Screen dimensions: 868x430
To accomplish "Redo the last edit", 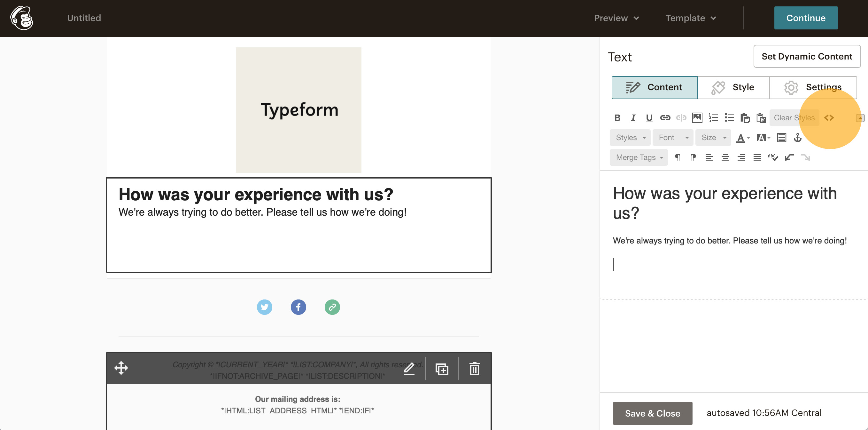I will pos(805,157).
